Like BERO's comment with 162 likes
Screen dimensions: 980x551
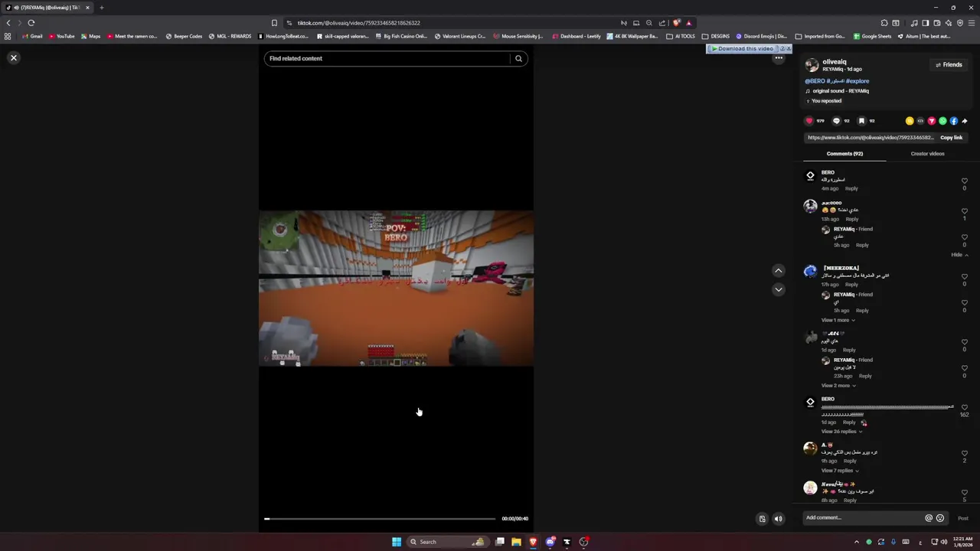[x=964, y=408]
